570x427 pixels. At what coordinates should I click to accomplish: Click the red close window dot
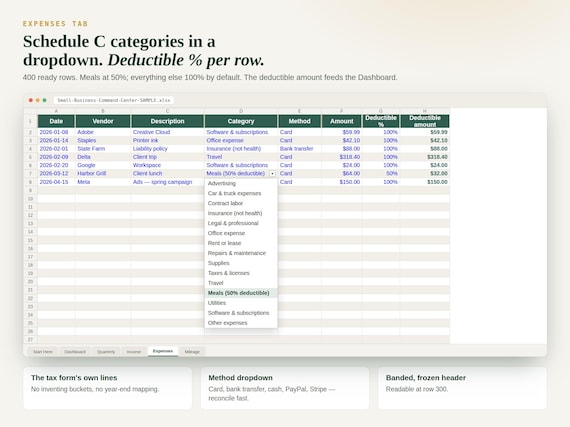click(x=31, y=100)
